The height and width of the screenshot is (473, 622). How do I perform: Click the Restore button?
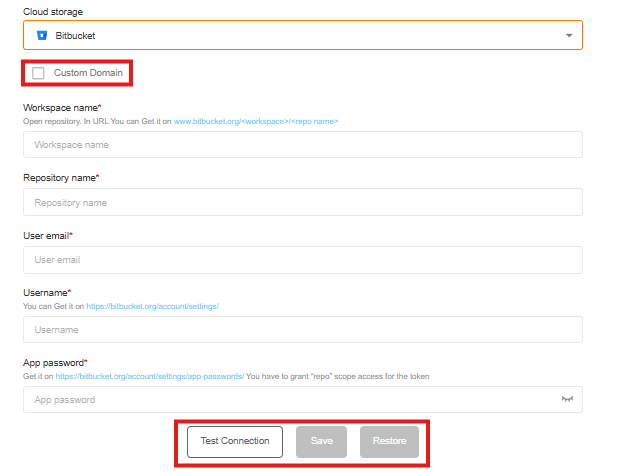pos(389,441)
